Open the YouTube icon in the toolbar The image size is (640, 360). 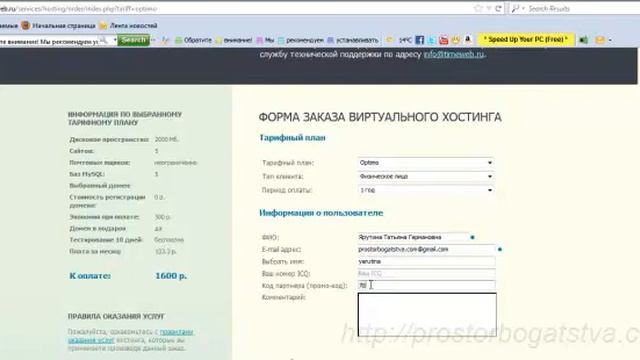coord(444,40)
